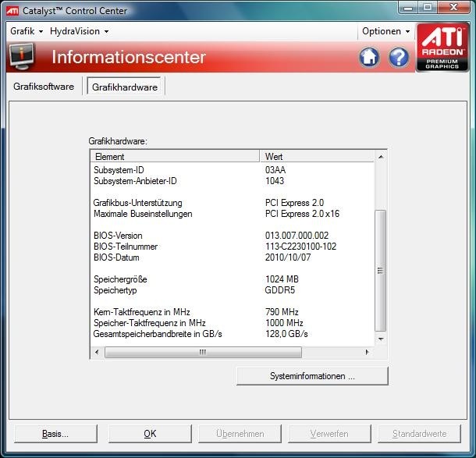Click the Element column header
The height and width of the screenshot is (458, 476).
175,157
